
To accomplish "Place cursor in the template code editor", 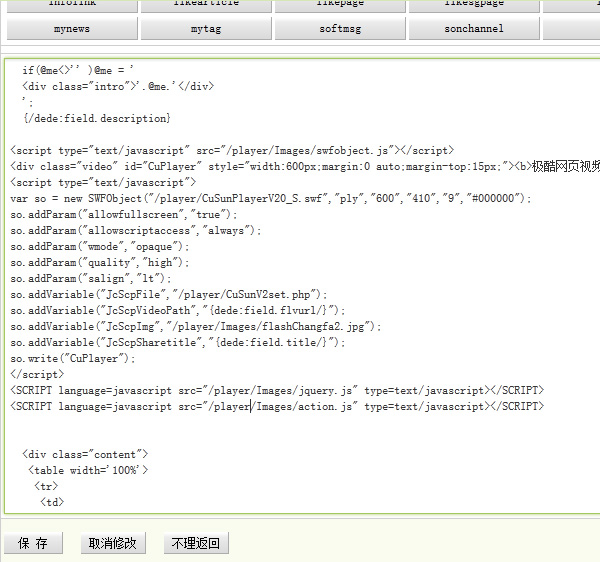I will (302, 286).
